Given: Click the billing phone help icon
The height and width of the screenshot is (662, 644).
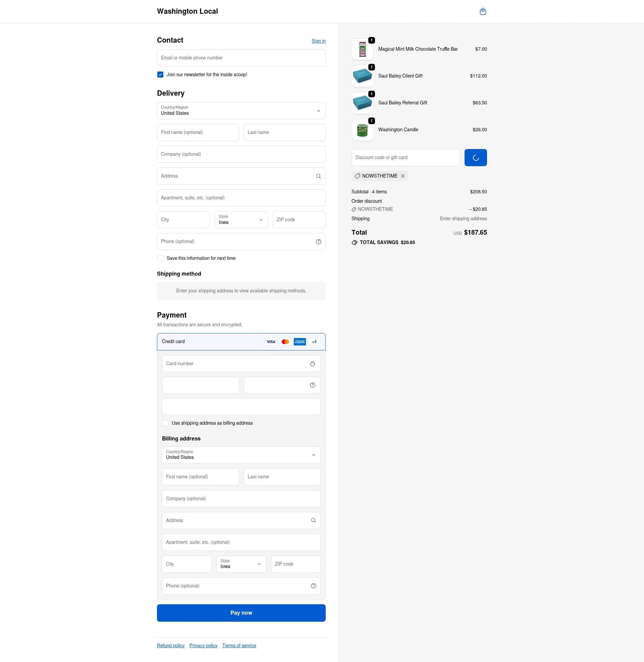Looking at the screenshot, I should [x=313, y=585].
